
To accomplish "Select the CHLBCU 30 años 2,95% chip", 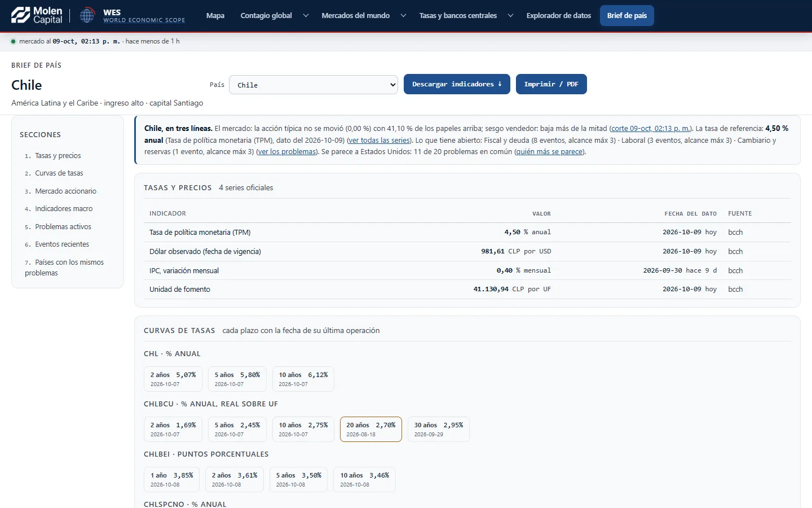I will pos(439,429).
